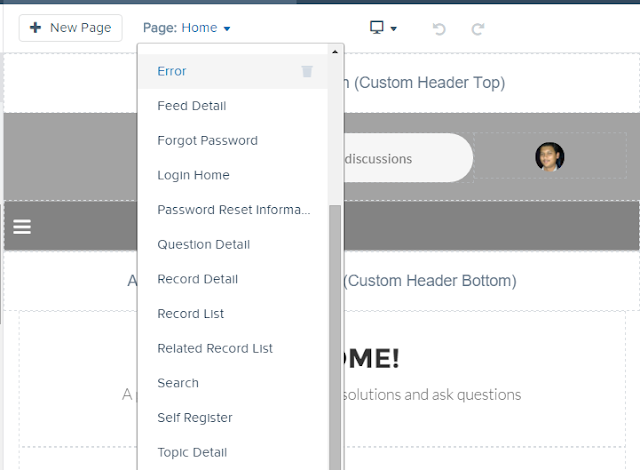Choose Forgot Password page

click(207, 141)
